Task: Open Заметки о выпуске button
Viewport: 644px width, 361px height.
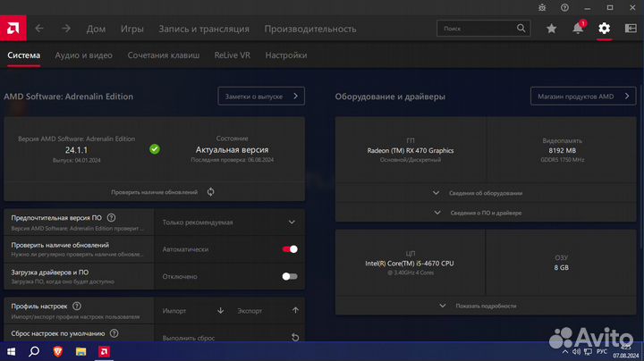Action: click(x=261, y=96)
